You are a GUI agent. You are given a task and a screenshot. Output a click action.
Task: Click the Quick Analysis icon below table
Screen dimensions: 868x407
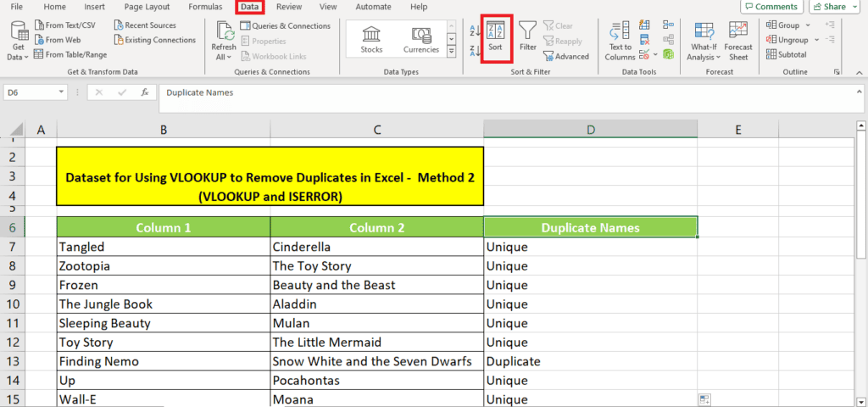pos(704,399)
